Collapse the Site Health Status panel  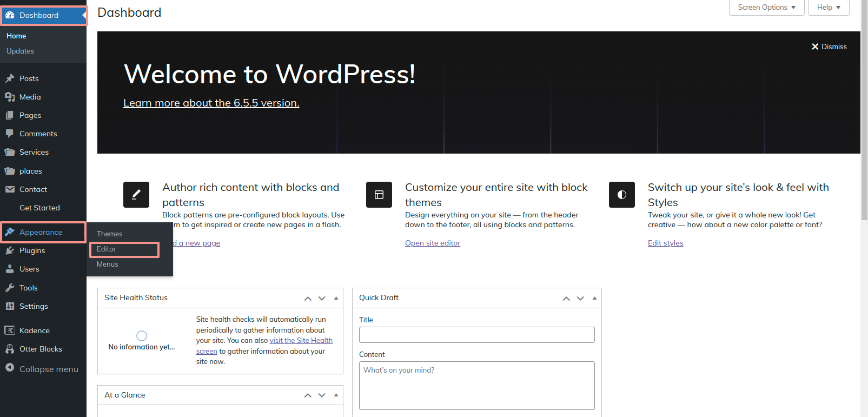pyautogui.click(x=336, y=298)
